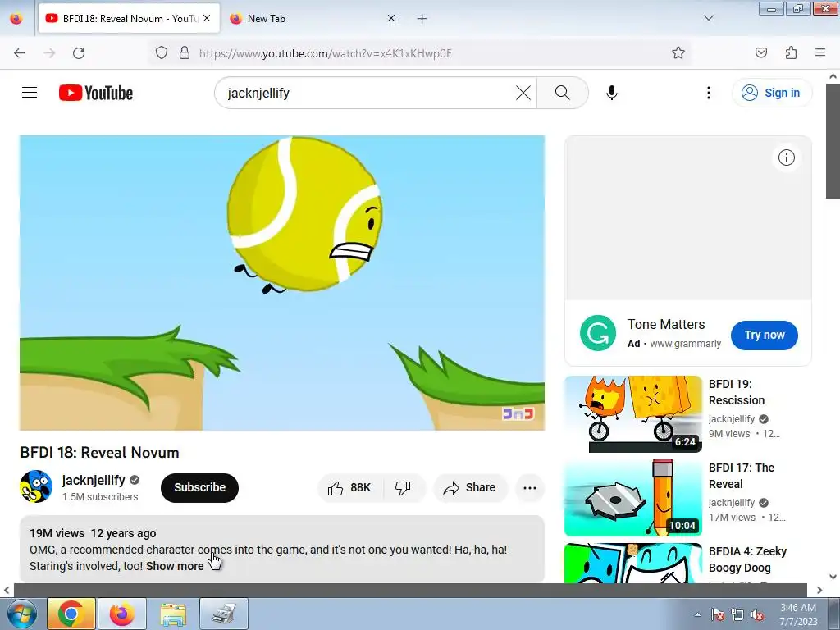The width and height of the screenshot is (840, 630).
Task: Open jacknjellify channel under BFDI 19
Action: click(731, 419)
